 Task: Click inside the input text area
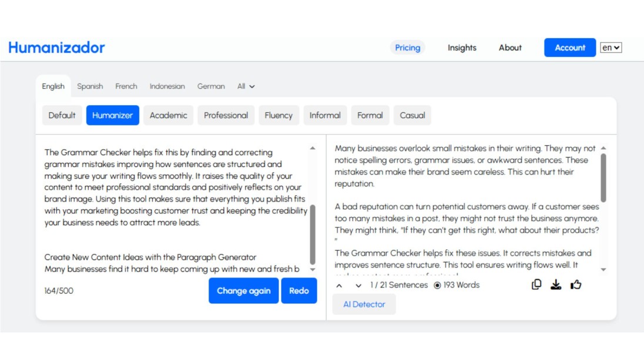[x=176, y=210]
